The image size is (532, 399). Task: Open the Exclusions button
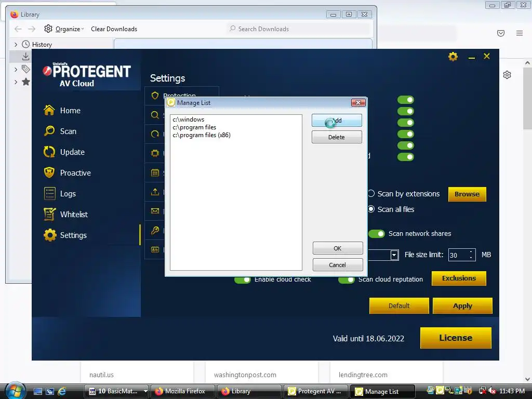pyautogui.click(x=459, y=278)
